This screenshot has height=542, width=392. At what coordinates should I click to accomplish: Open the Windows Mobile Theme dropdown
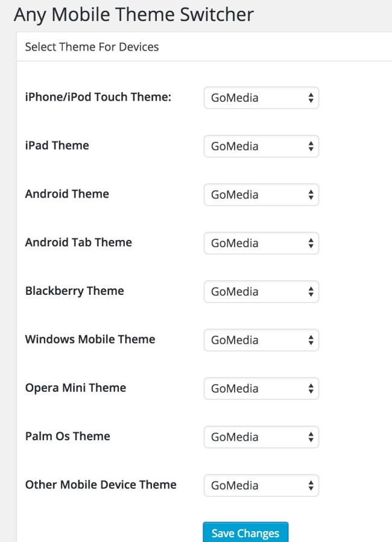[x=261, y=340]
